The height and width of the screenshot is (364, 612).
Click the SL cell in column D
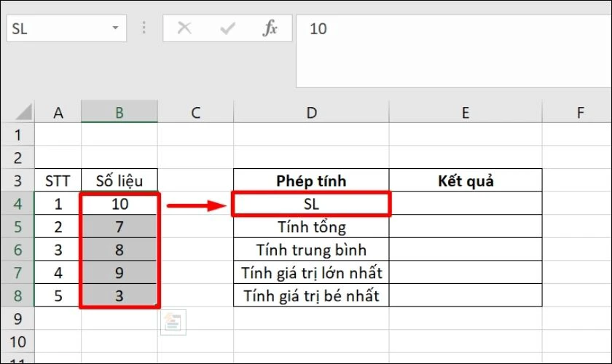[x=312, y=204]
